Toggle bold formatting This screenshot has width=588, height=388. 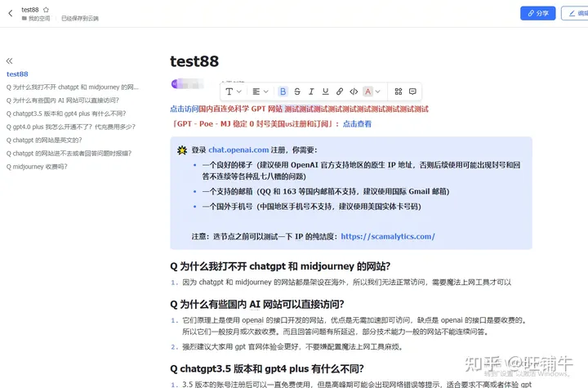(283, 91)
